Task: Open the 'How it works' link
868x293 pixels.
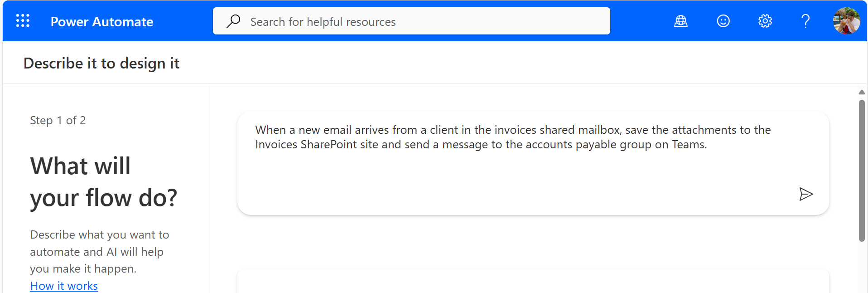Action: [x=64, y=286]
